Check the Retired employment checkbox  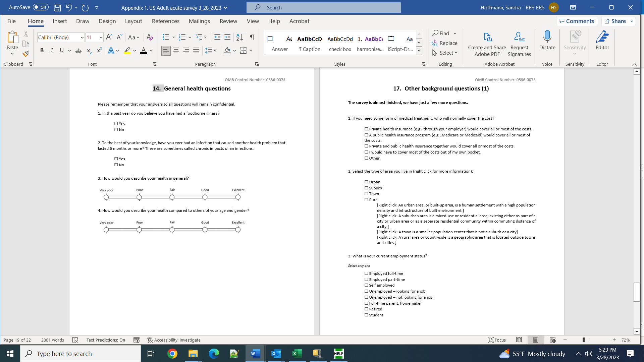[x=366, y=309]
